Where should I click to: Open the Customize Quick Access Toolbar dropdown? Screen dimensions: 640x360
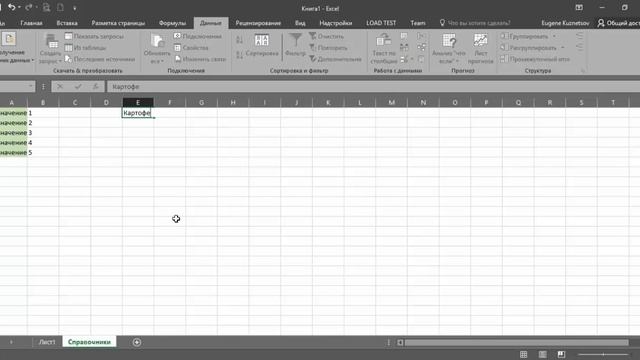coord(74,8)
